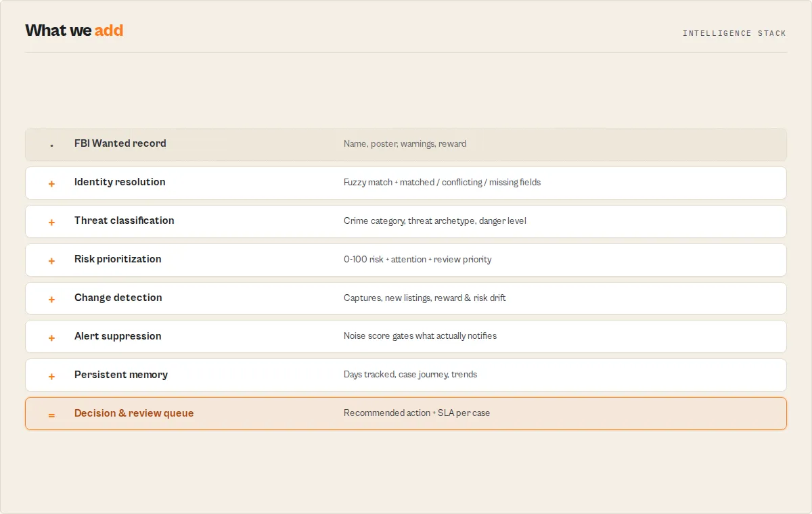Click 'Noise score gates what actually notifies'
Screen dimensions: 812x514
pos(420,336)
